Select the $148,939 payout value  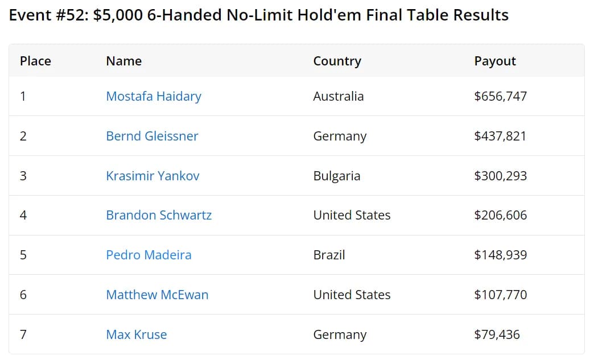501,255
